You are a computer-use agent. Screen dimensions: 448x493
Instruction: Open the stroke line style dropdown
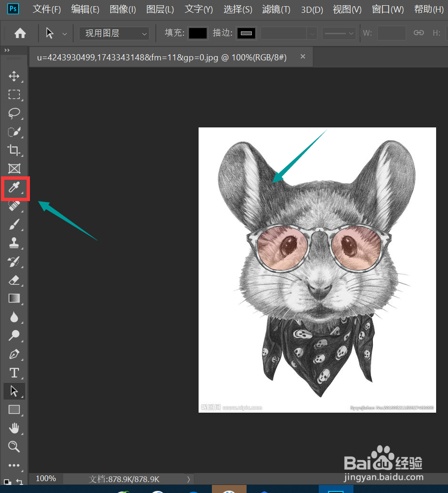click(x=339, y=33)
